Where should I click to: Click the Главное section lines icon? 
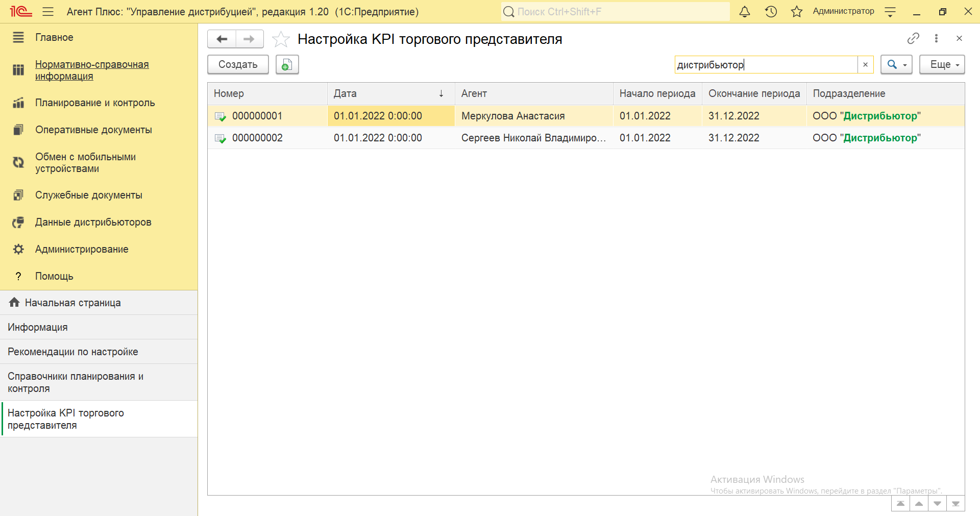tap(18, 37)
